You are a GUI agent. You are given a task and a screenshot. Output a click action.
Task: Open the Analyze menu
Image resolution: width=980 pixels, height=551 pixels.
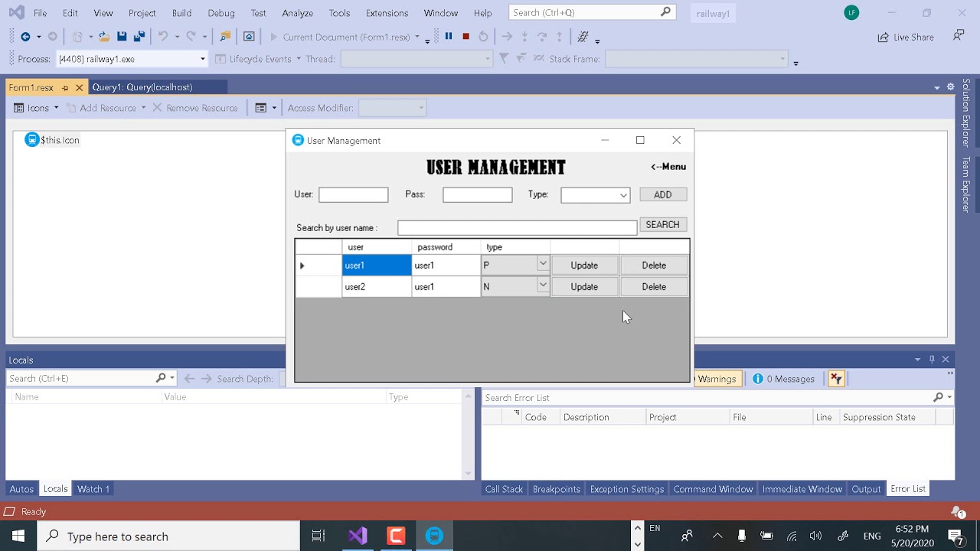pos(297,13)
